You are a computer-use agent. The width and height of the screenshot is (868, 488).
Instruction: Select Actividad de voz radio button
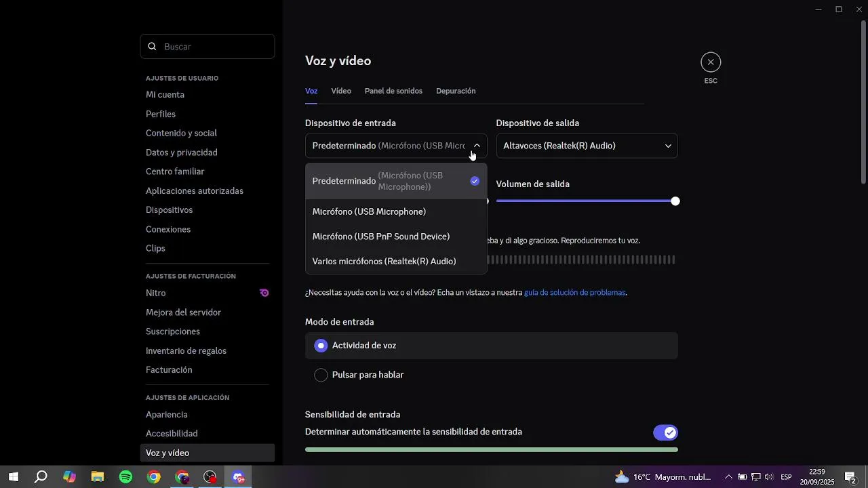coord(321,346)
